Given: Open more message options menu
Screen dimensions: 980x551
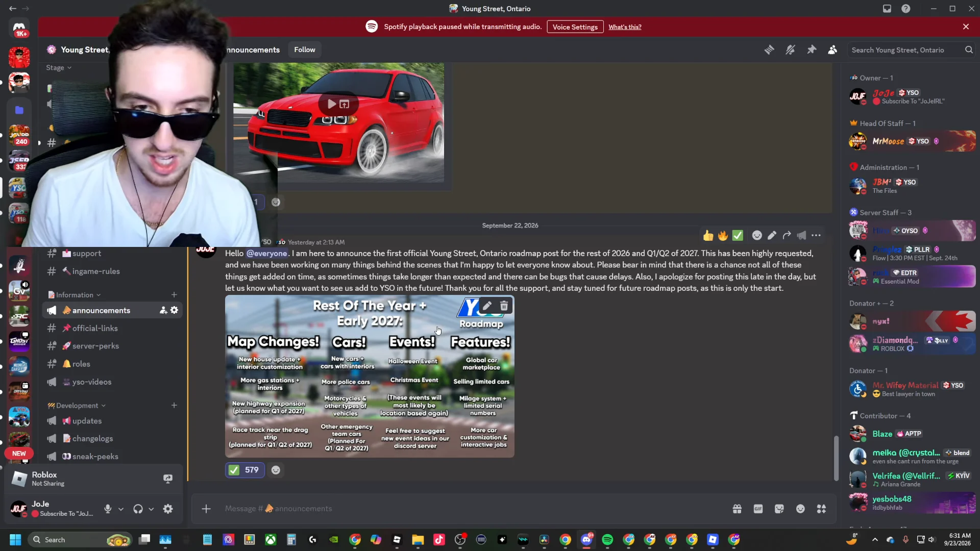Looking at the screenshot, I should (816, 235).
